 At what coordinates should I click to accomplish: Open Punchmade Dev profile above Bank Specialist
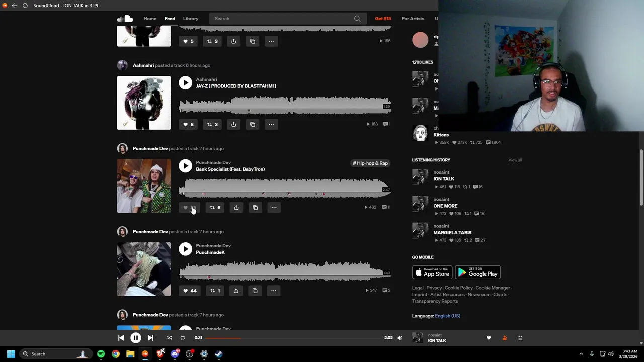150,149
